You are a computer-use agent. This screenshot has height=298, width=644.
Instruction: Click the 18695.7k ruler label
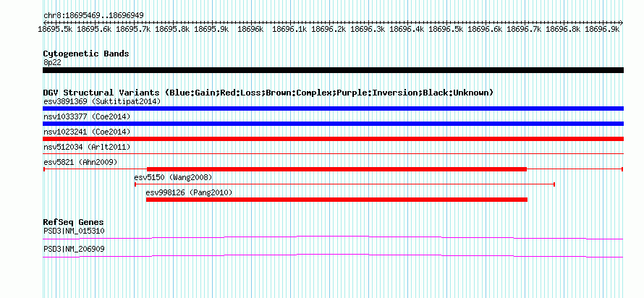[x=133, y=30]
